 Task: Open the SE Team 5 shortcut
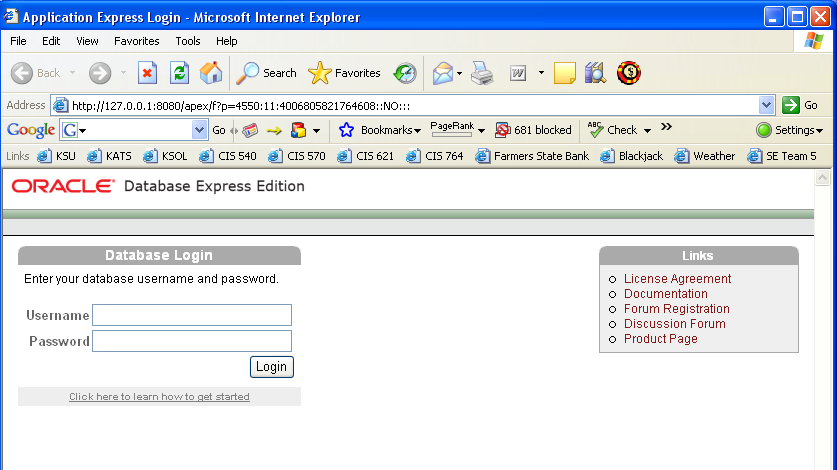(x=781, y=156)
